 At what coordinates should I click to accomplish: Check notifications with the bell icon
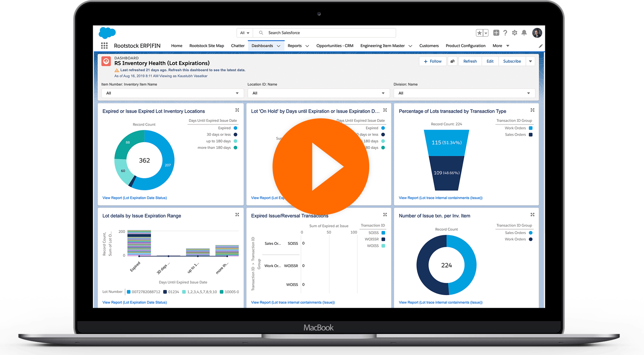pyautogui.click(x=524, y=33)
